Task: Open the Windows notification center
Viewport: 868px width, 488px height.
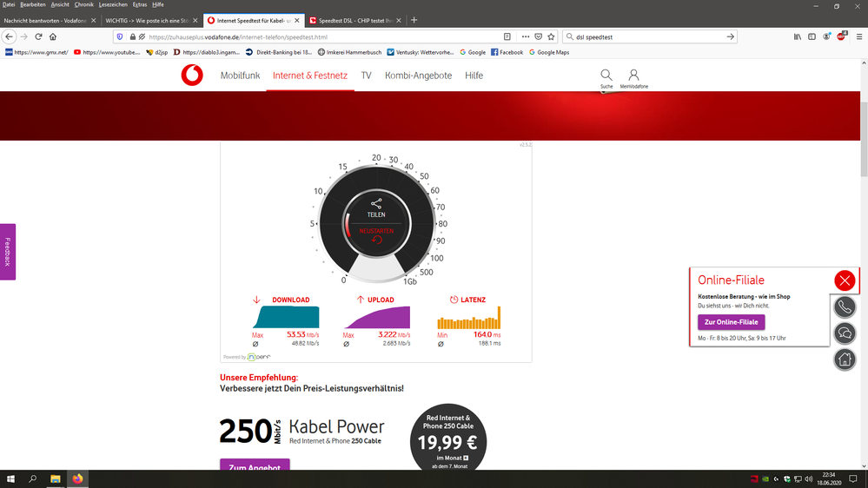Action: coord(853,479)
